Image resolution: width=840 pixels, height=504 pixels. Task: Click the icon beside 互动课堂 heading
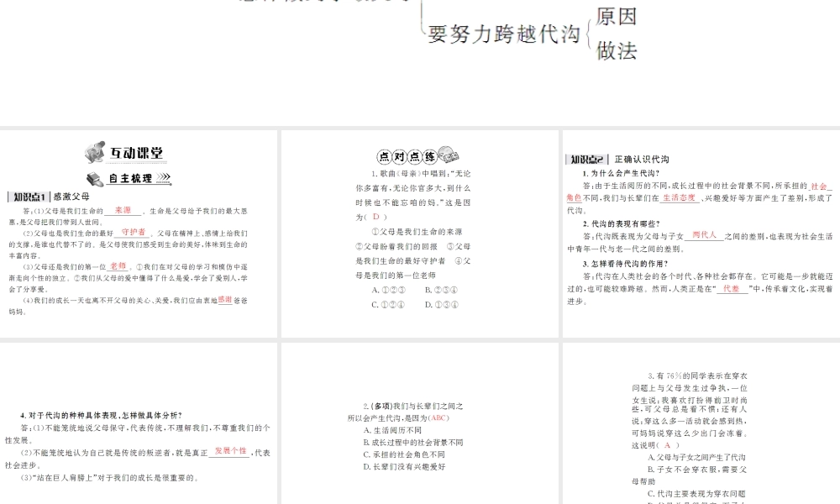(x=95, y=152)
